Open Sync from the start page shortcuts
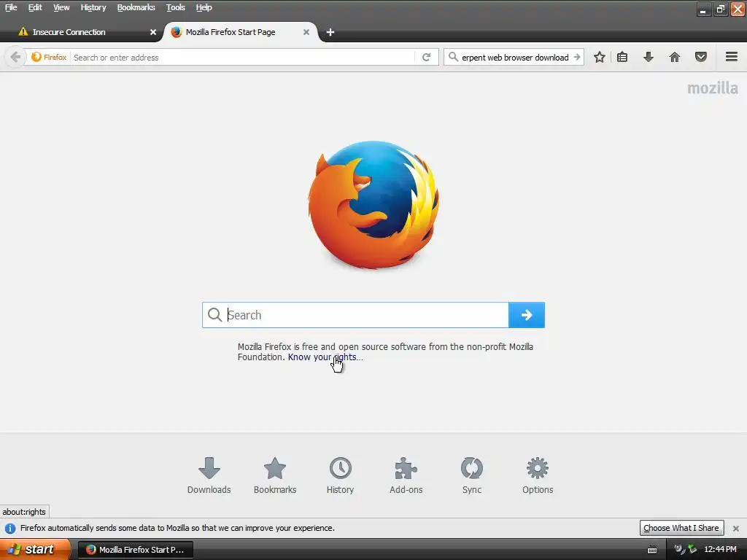The image size is (747, 560). pos(472,475)
